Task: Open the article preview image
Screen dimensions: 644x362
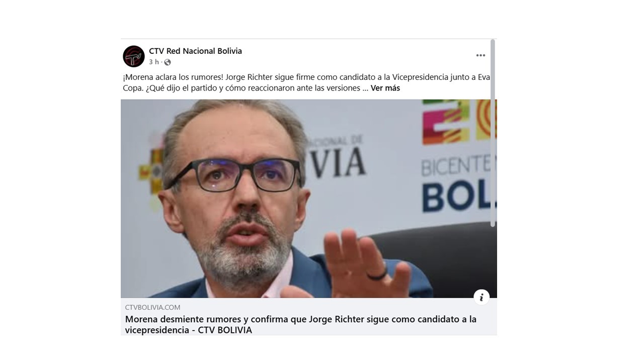Action: coord(309,199)
